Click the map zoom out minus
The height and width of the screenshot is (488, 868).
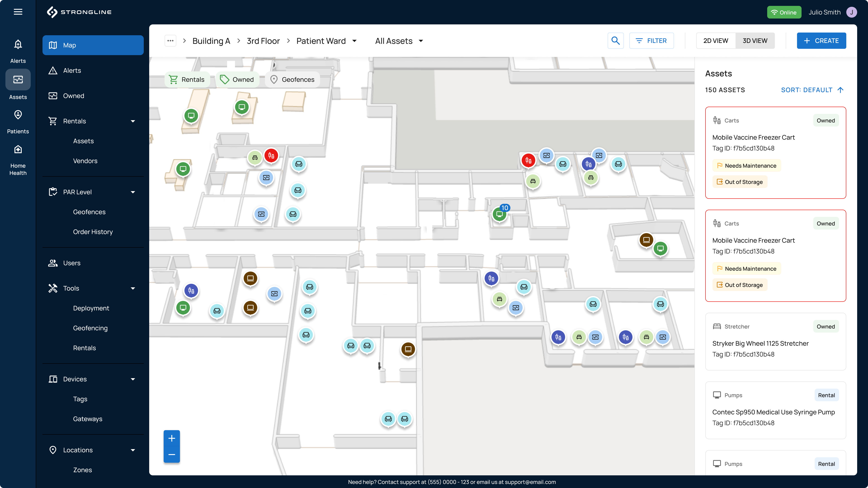coord(172,454)
